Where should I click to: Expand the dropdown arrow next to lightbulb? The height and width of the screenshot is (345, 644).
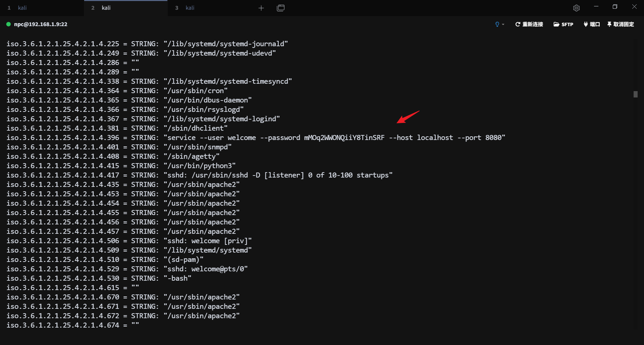(503, 24)
